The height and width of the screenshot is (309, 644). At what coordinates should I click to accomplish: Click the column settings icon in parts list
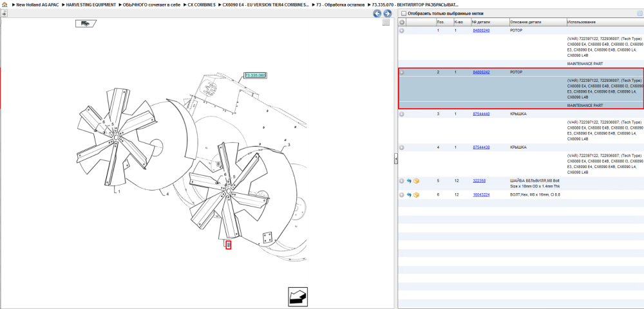[639, 14]
